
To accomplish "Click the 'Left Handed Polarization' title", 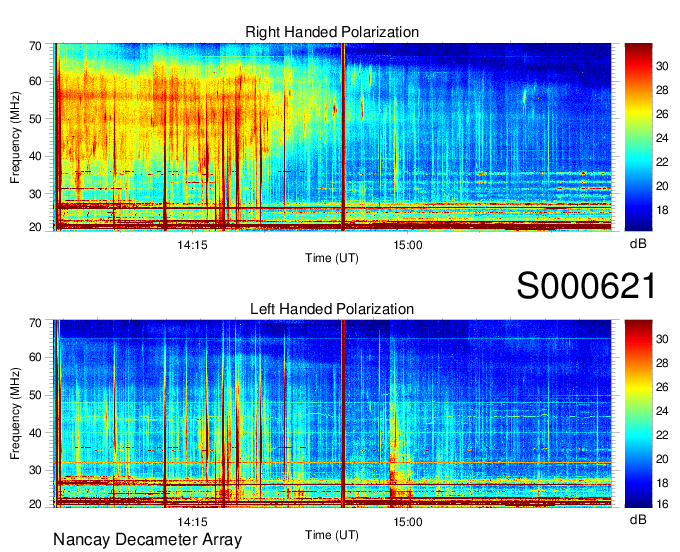I will coord(332,309).
